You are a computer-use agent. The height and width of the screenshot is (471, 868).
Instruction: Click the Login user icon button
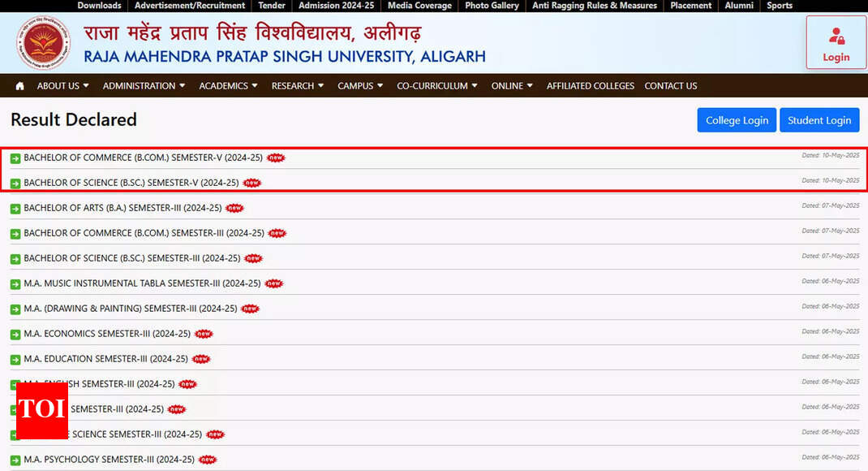(x=836, y=42)
